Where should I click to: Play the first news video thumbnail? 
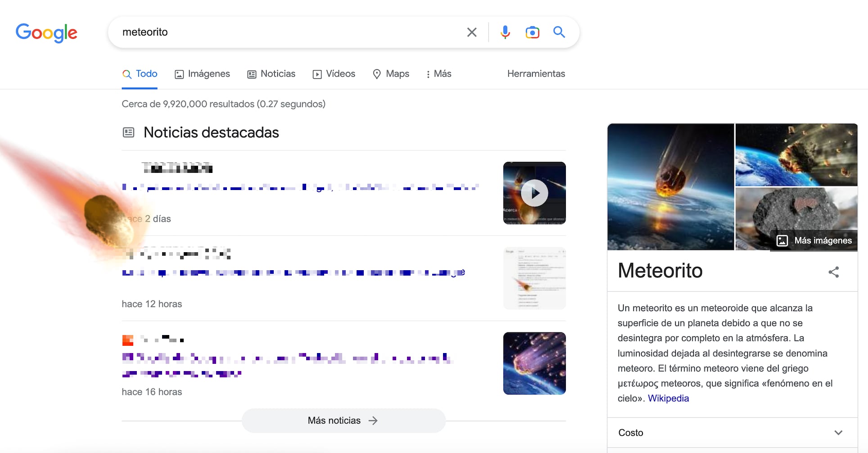(x=534, y=193)
